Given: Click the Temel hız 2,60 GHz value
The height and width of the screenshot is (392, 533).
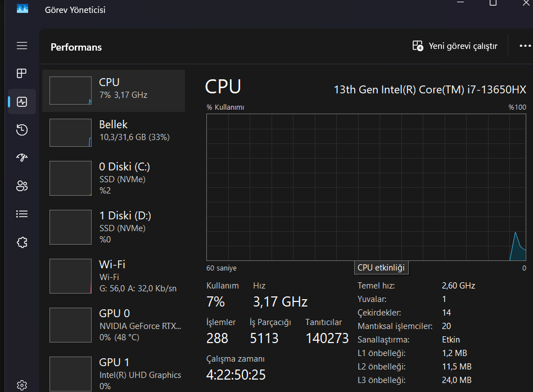Looking at the screenshot, I should click(x=458, y=286).
